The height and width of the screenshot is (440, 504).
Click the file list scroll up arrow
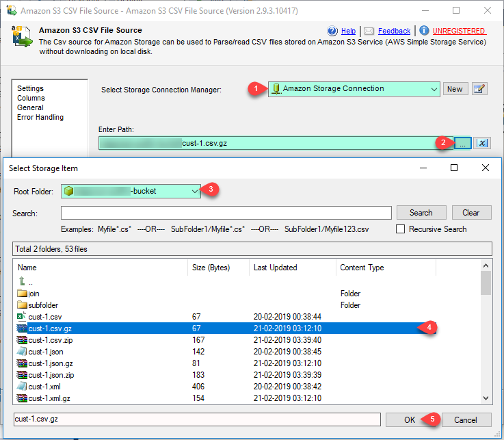coord(486,266)
